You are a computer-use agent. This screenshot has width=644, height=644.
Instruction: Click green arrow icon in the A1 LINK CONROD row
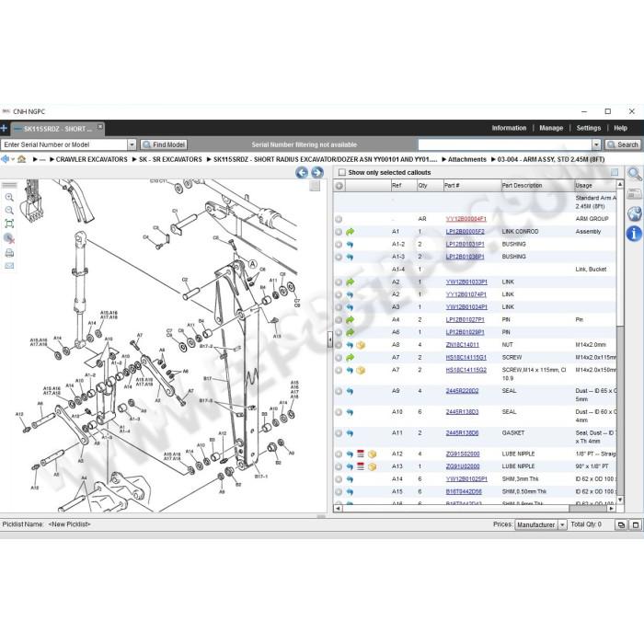(x=350, y=232)
